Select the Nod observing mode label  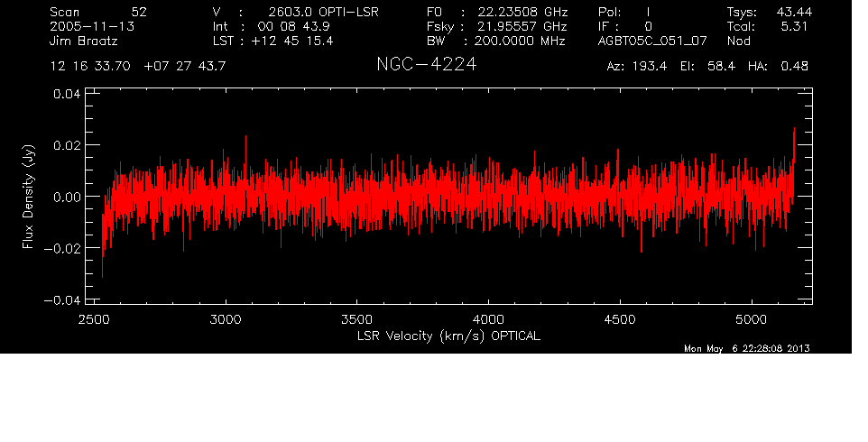(x=738, y=41)
